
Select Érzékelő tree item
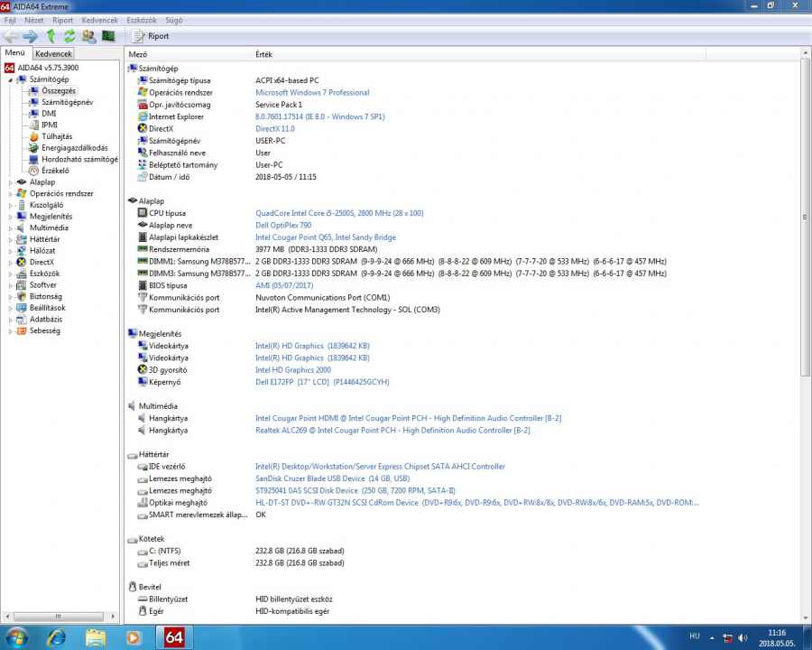[x=55, y=171]
